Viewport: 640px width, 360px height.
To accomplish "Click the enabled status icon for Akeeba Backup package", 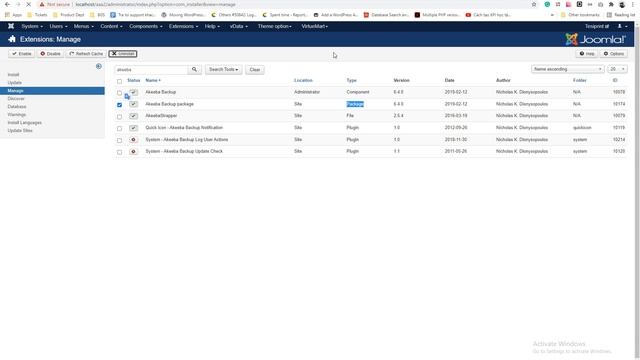I will 133,104.
